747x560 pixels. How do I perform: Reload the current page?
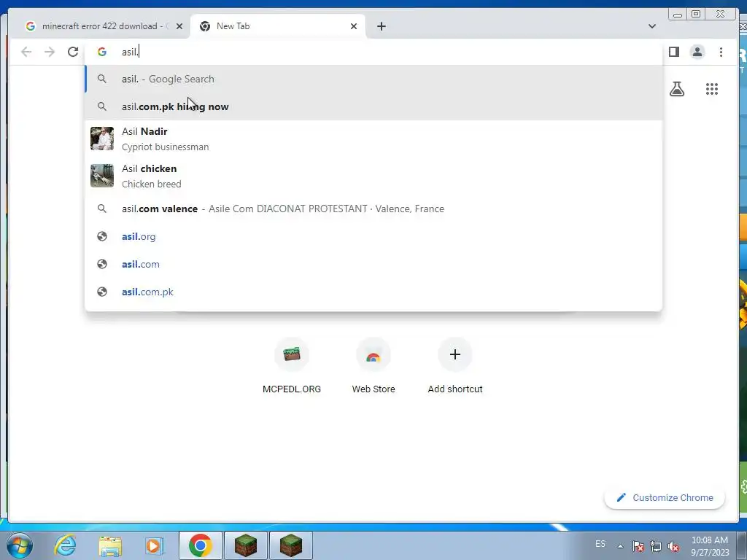(x=73, y=52)
